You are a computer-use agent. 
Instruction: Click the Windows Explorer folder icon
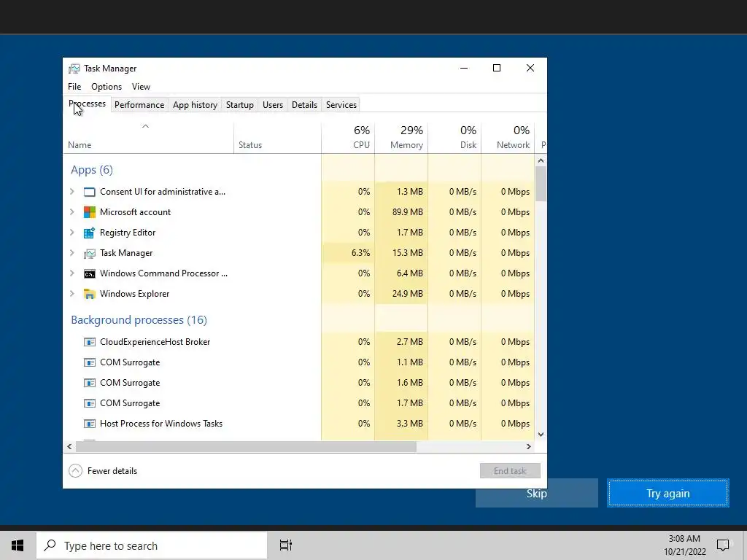point(90,294)
